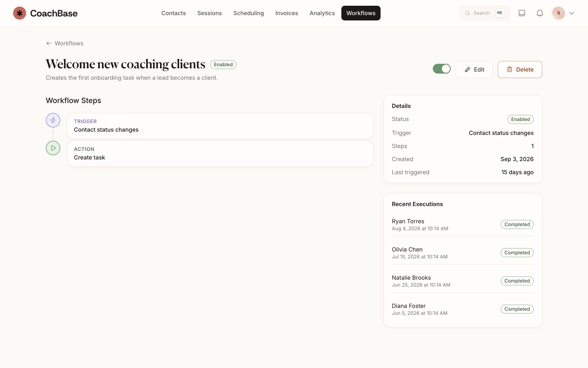Go to the Sessions nav item
Viewport: 588px width, 368px height.
click(x=209, y=13)
